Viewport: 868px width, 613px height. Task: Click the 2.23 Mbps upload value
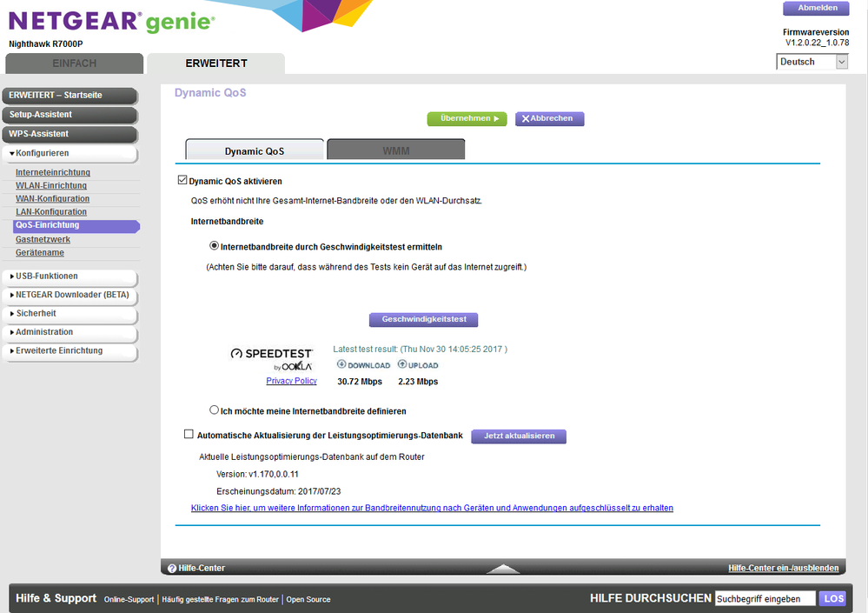(x=418, y=382)
